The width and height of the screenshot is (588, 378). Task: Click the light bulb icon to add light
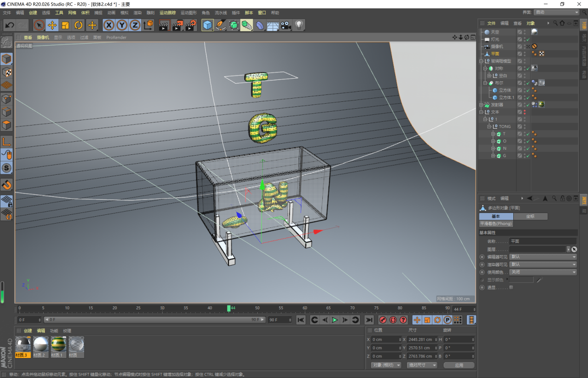click(299, 25)
